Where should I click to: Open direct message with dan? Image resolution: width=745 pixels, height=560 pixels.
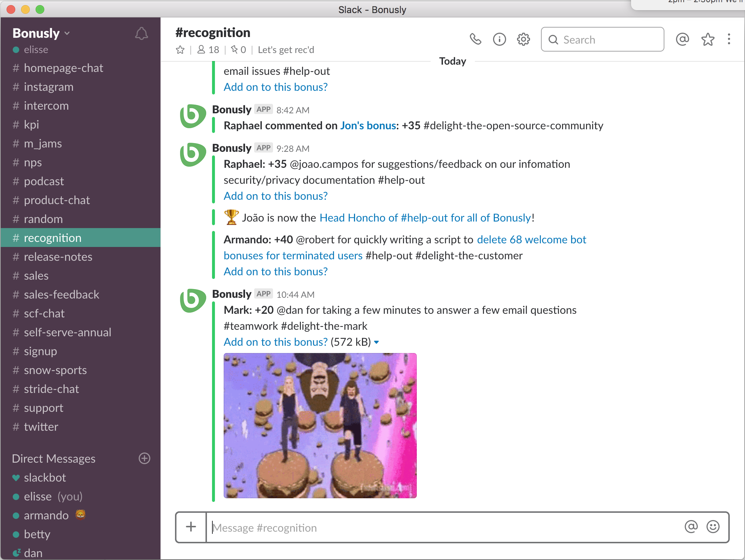pos(81,552)
